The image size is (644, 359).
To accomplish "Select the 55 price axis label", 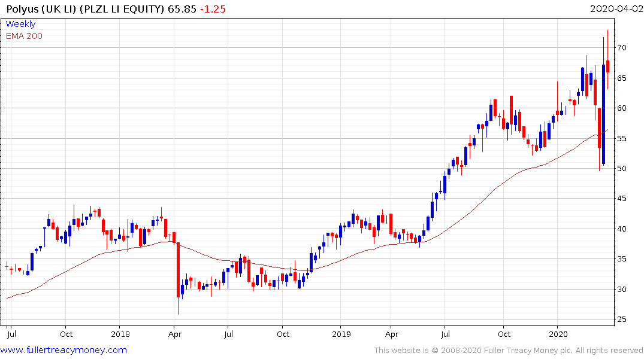I will 621,138.
